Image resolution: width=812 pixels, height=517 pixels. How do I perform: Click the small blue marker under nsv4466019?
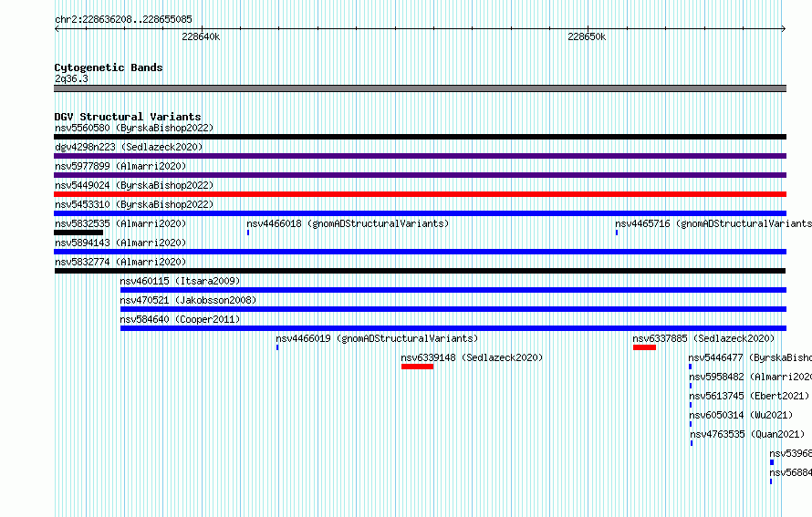[x=277, y=347]
